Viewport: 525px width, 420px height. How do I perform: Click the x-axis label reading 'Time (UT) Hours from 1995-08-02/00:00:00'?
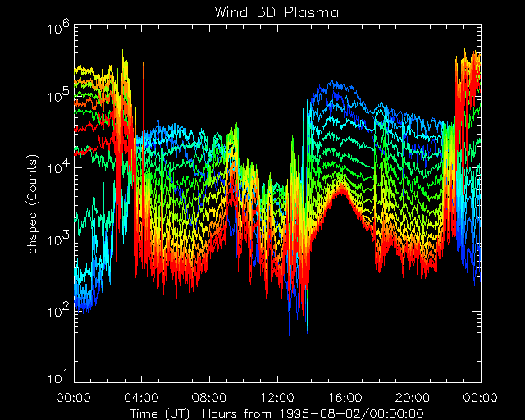coord(276,413)
